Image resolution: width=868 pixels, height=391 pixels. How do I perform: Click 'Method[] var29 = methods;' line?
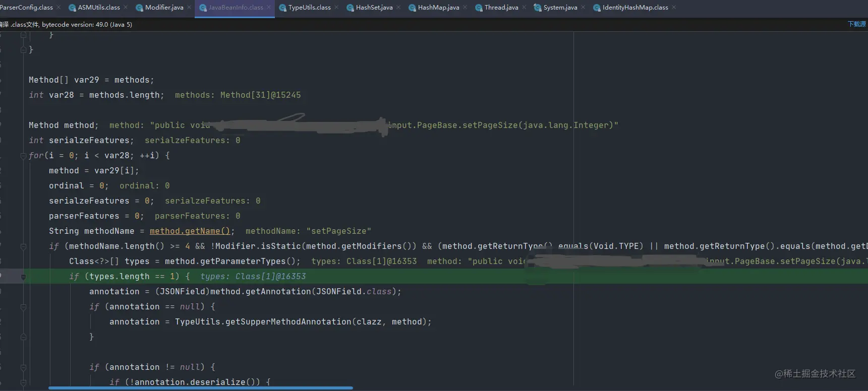[x=91, y=80]
